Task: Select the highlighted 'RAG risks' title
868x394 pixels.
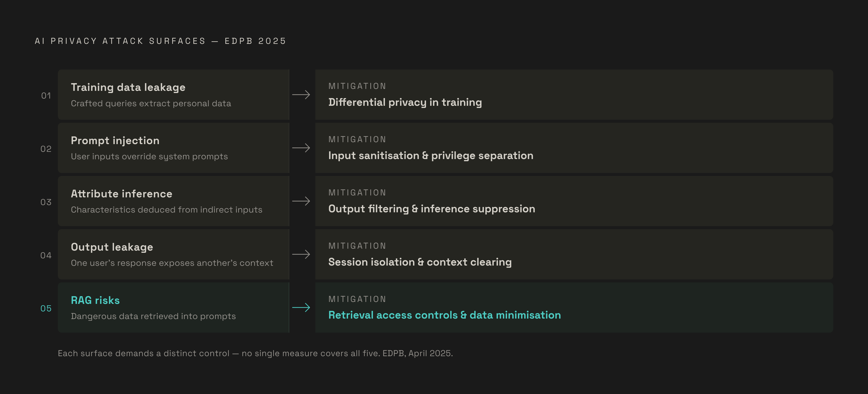Action: tap(95, 301)
